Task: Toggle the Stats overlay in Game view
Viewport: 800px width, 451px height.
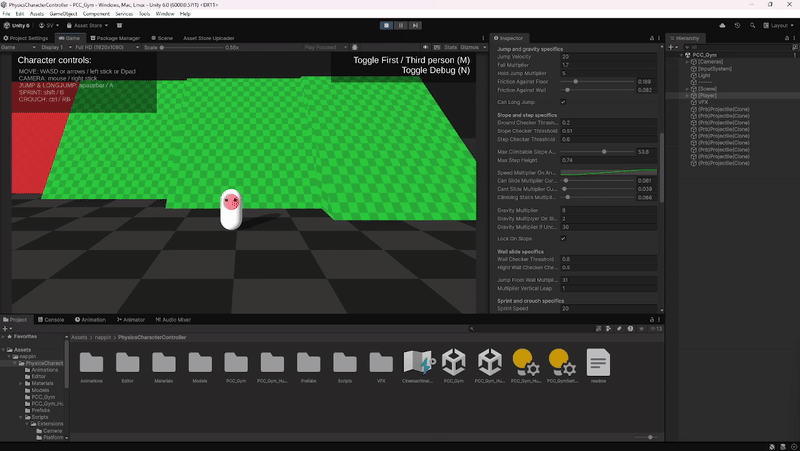Action: pos(450,47)
